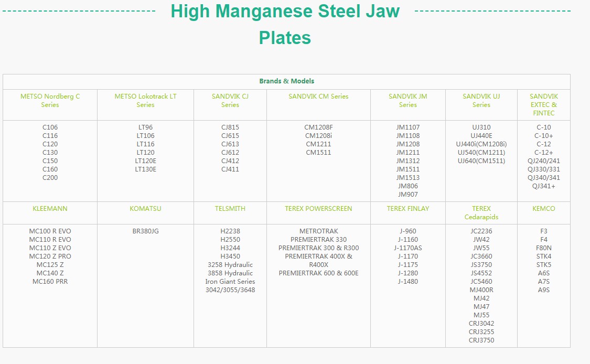590x364 pixels.
Task: Select model QJ341+ entry
Action: click(544, 186)
